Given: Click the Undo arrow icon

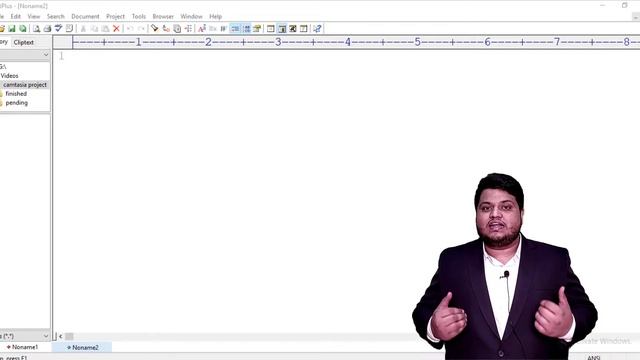Looking at the screenshot, I should 130,29.
